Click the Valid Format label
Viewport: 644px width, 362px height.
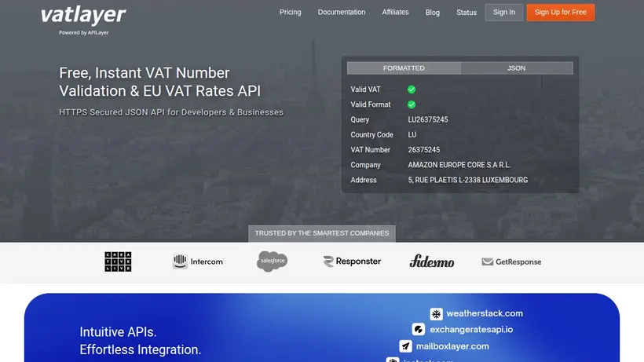tap(371, 104)
